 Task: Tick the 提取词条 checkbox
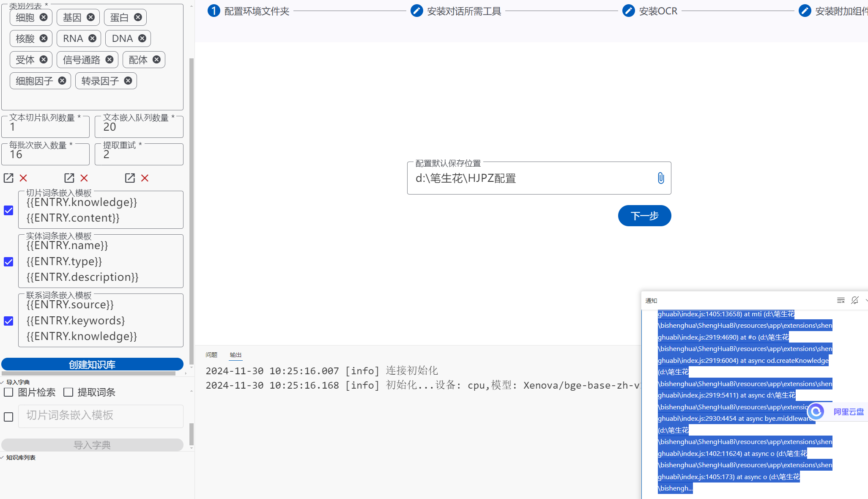[x=68, y=392]
